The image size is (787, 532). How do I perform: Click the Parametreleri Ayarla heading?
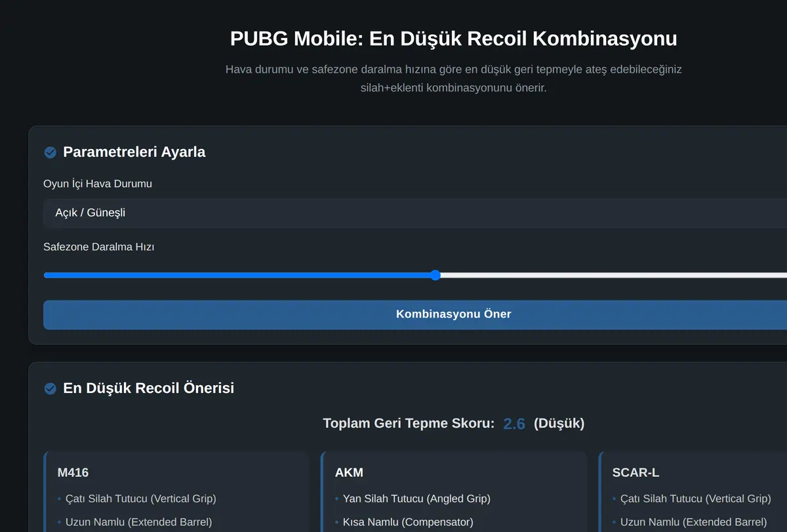click(134, 152)
